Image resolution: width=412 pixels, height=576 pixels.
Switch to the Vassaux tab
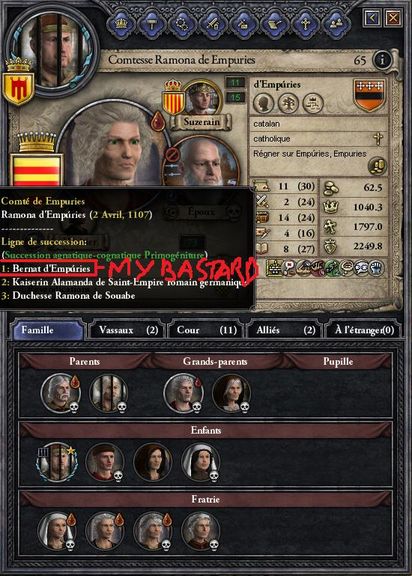pos(128,330)
